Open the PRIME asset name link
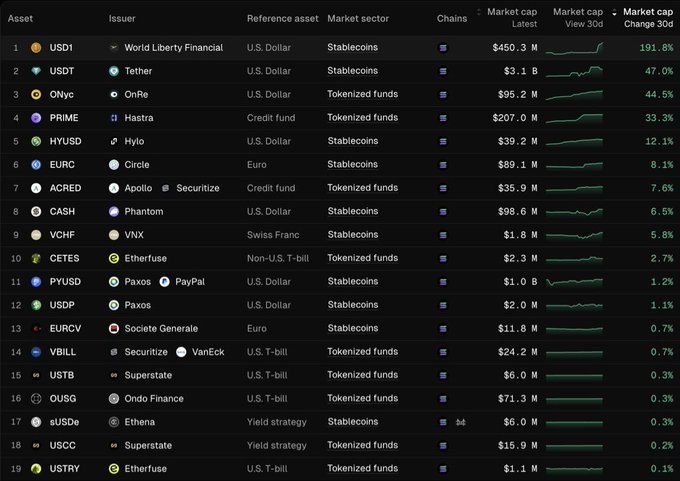The image size is (680, 481). pos(64,118)
